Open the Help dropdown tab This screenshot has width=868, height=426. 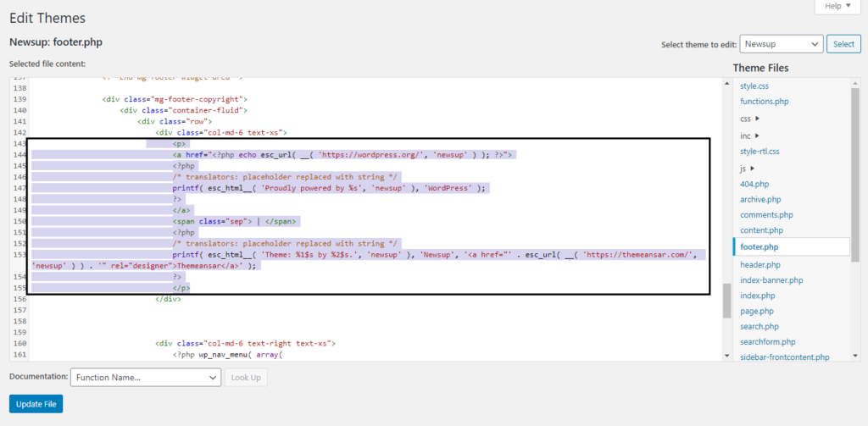pos(838,6)
